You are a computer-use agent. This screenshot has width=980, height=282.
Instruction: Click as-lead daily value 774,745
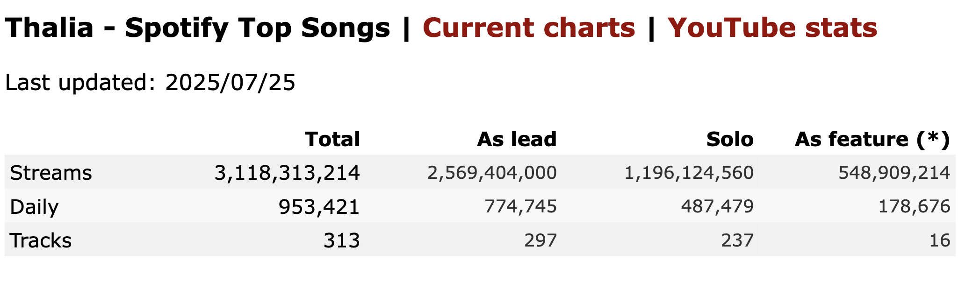(x=521, y=206)
